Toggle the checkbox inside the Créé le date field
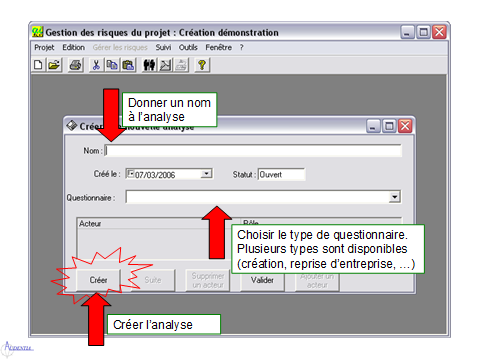Image resolution: width=480 pixels, height=360 pixels. [x=131, y=173]
